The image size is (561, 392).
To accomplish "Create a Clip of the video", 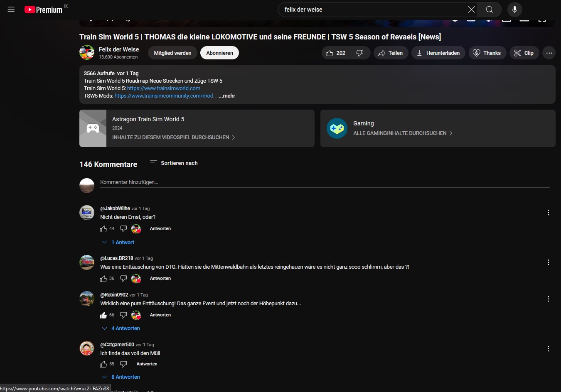I will pos(524,53).
